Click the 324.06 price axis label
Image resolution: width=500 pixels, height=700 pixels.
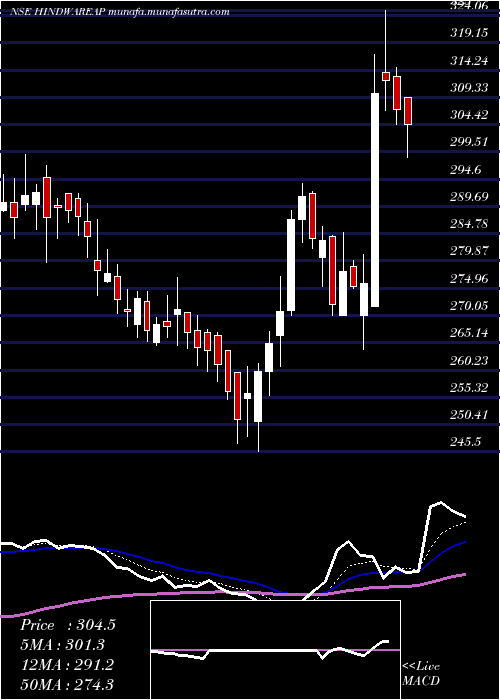[x=469, y=6]
